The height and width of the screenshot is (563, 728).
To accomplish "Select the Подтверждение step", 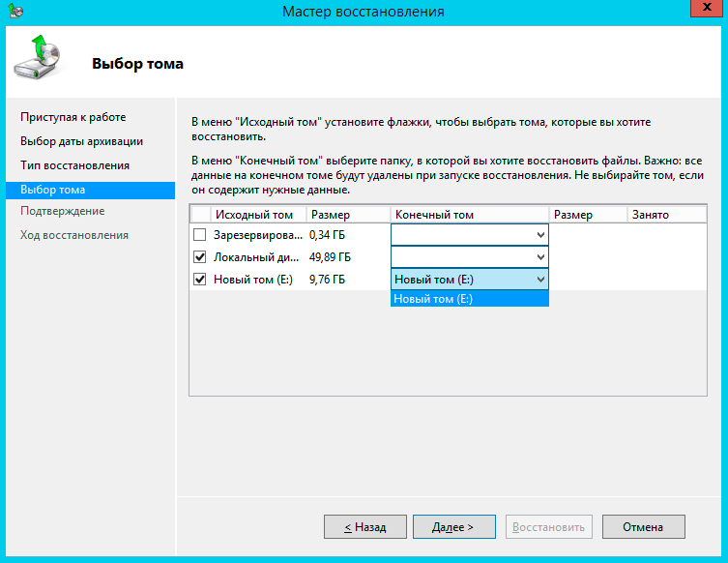I will [62, 211].
